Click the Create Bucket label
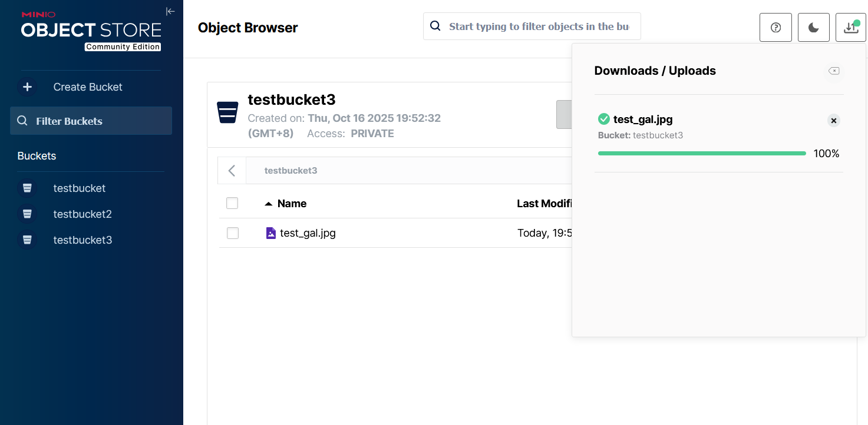Screen dimensions: 868x425 click(x=88, y=87)
